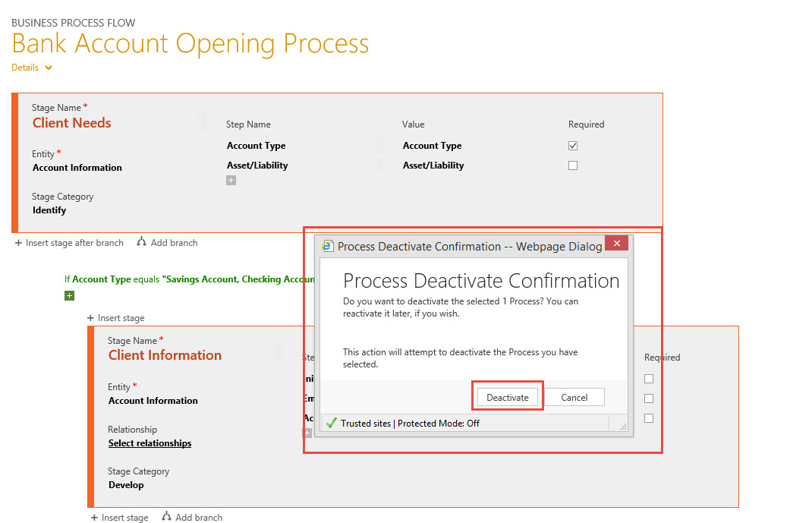Screen dimensions: 812x523
Task: Select the If Account Type equals condition
Action: pyautogui.click(x=190, y=279)
